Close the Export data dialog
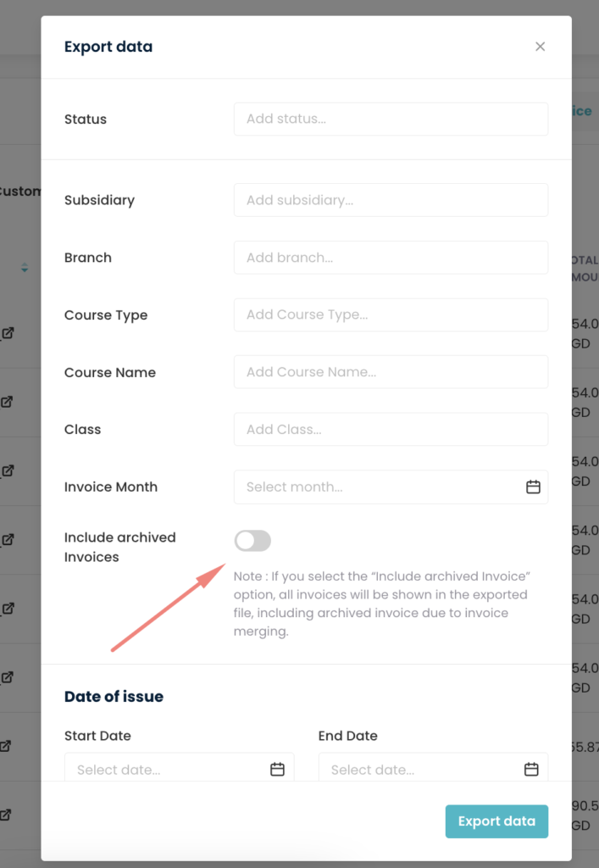The width and height of the screenshot is (599, 868). point(540,47)
